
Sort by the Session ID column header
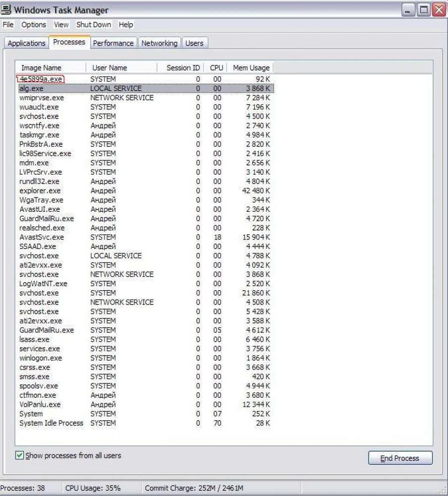pos(180,67)
